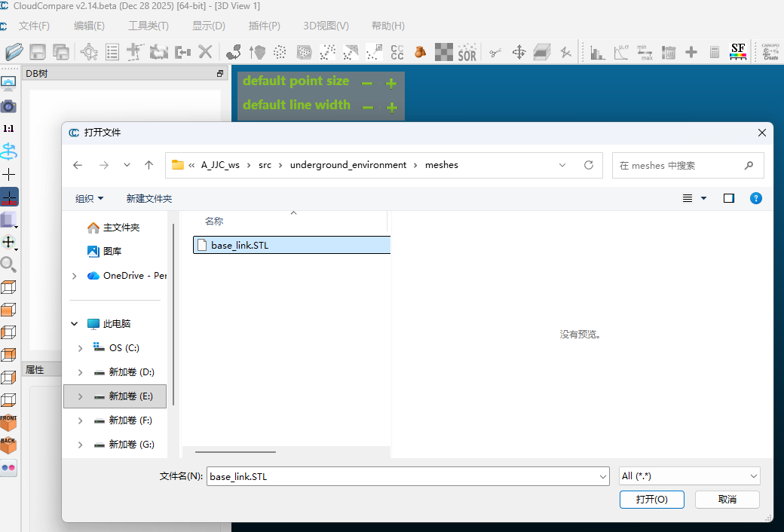784x532 pixels.
Task: Click the Translate/Rotate tool icon
Action: tap(519, 52)
